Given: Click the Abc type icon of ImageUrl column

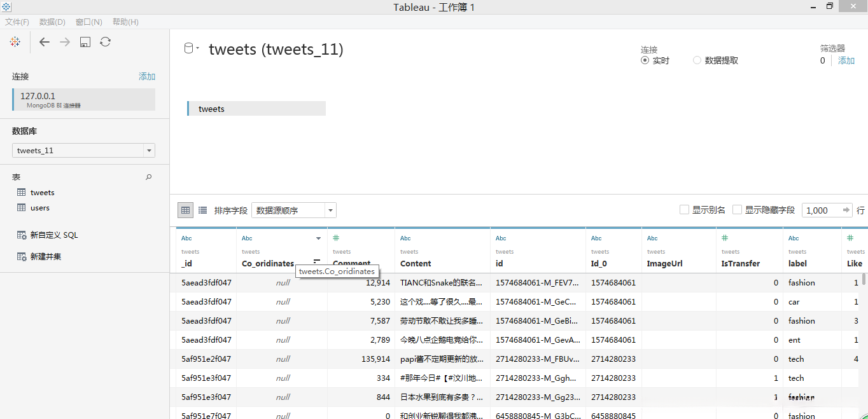Looking at the screenshot, I should click(x=652, y=238).
